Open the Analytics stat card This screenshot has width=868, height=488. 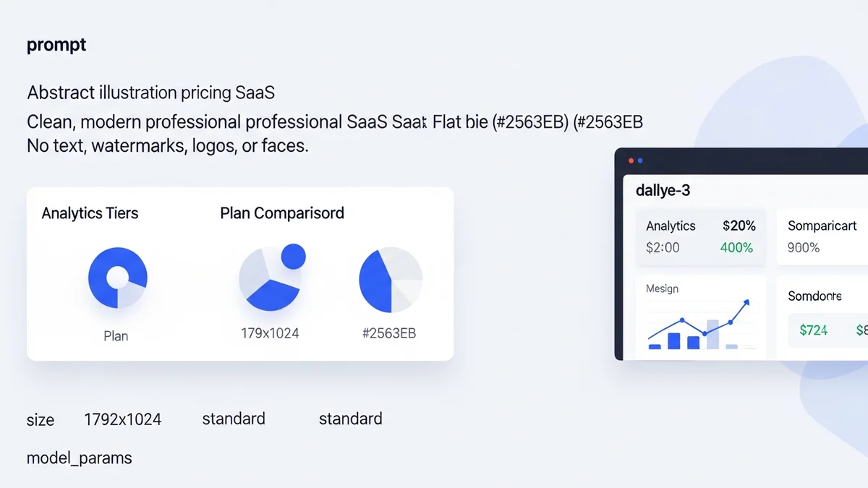pyautogui.click(x=699, y=237)
